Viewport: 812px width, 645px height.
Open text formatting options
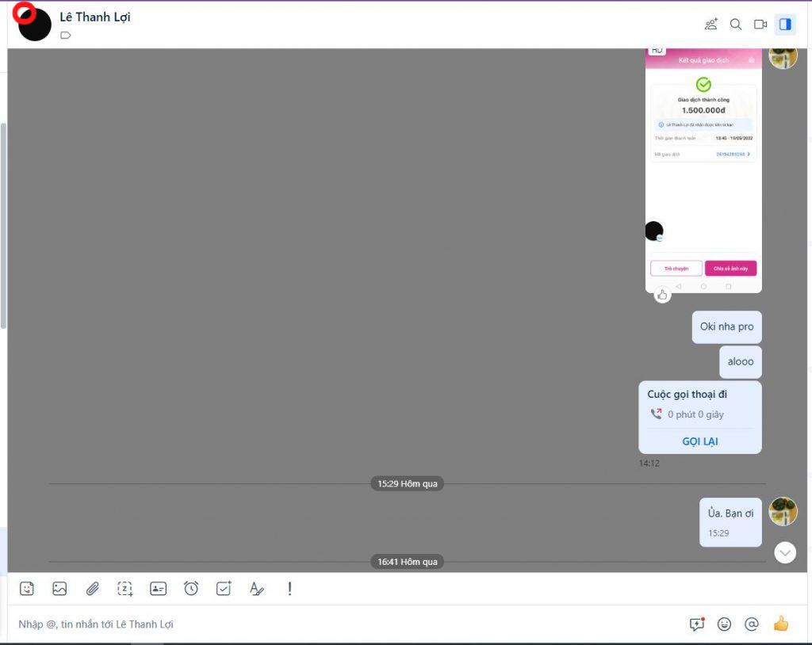[x=256, y=589]
